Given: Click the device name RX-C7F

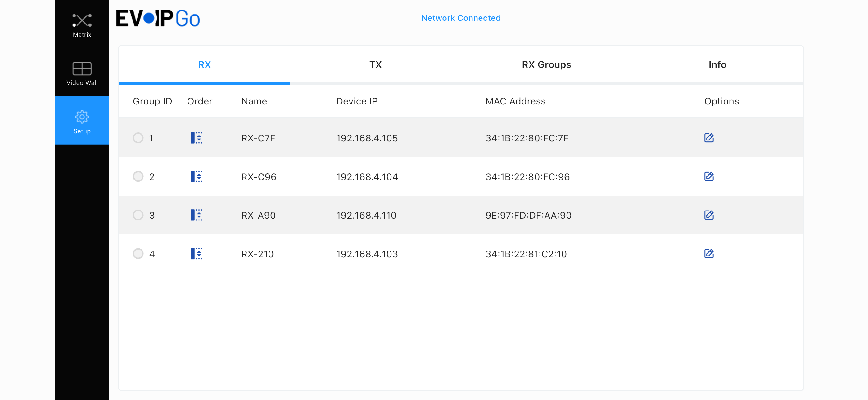Looking at the screenshot, I should [258, 138].
